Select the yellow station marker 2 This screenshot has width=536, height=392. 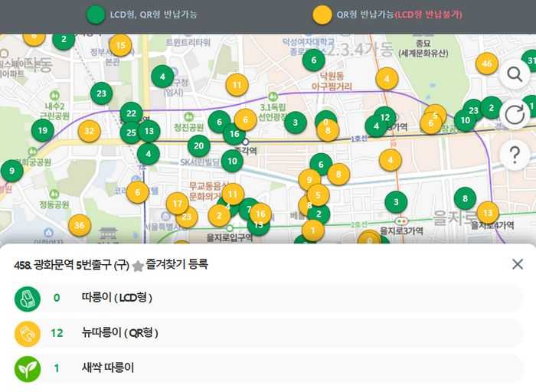219,215
